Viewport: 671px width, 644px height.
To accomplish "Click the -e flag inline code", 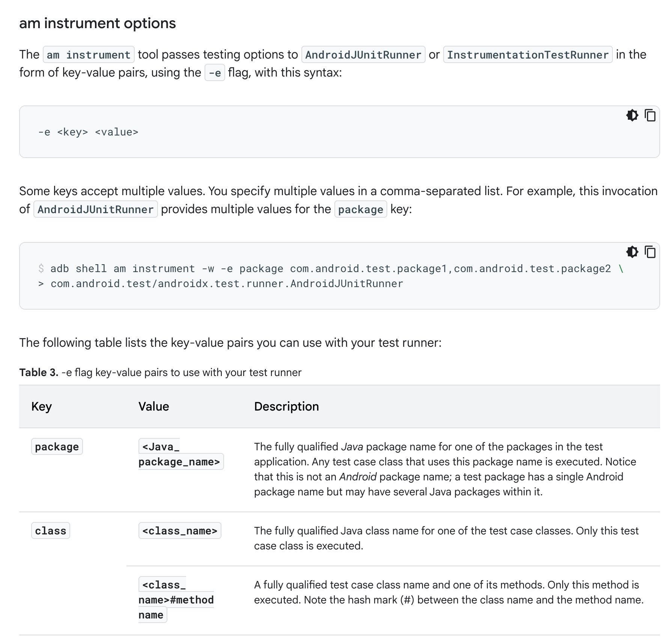I will point(215,73).
